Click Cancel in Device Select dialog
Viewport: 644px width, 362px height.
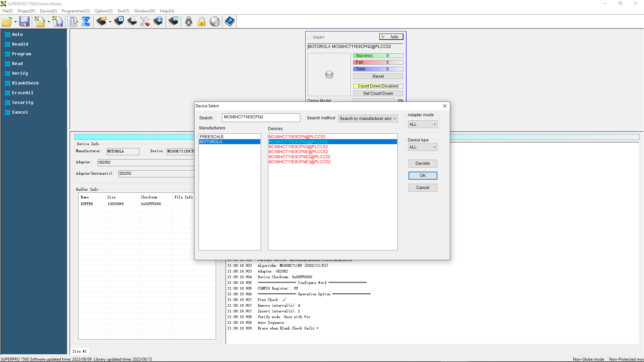coord(423,188)
